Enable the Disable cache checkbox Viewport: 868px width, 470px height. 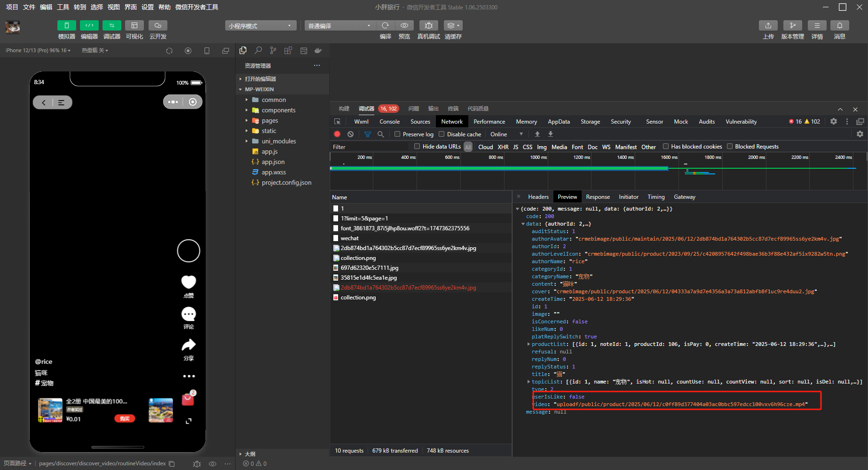point(442,134)
